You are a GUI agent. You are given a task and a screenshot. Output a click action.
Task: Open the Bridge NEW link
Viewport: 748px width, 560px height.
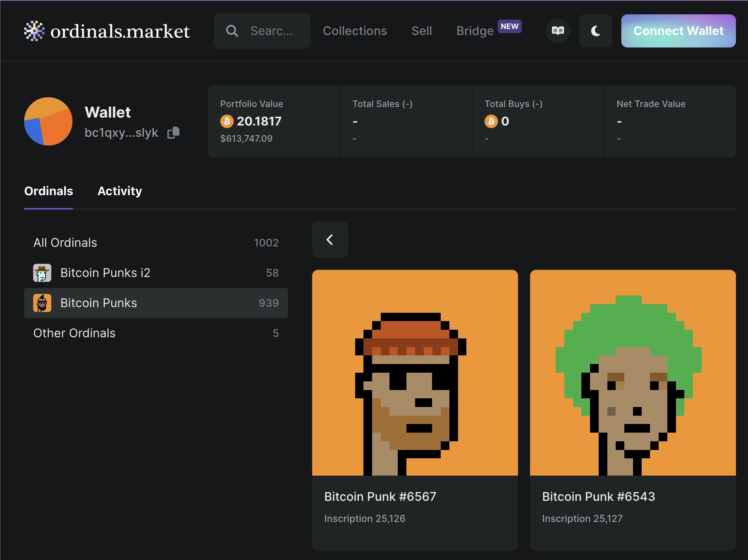coord(475,31)
